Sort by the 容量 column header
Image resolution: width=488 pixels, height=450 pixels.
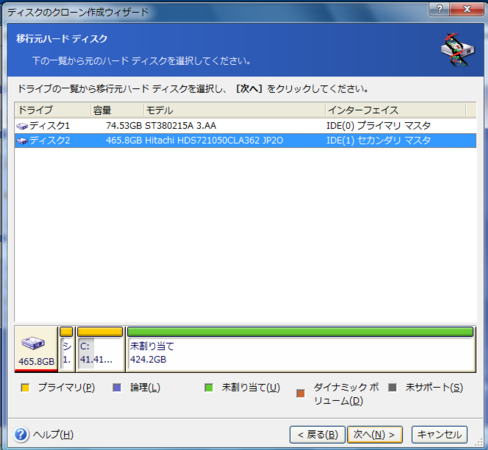[x=117, y=110]
